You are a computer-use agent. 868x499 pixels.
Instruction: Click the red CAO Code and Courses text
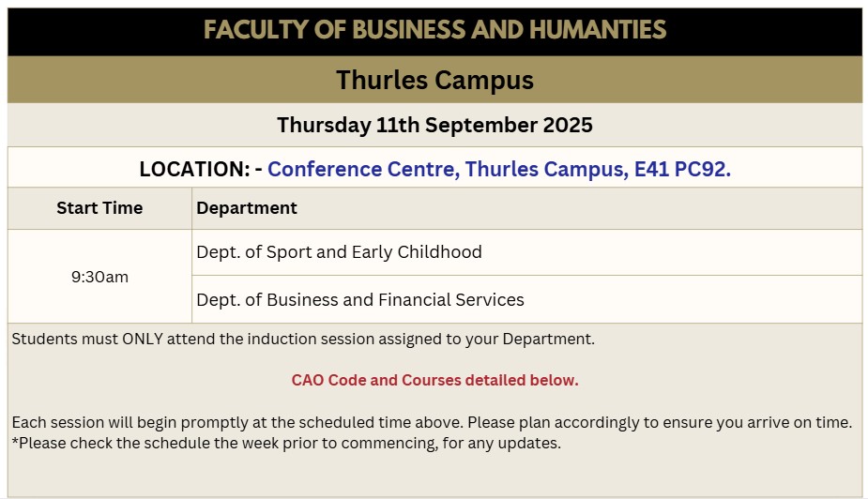click(434, 380)
